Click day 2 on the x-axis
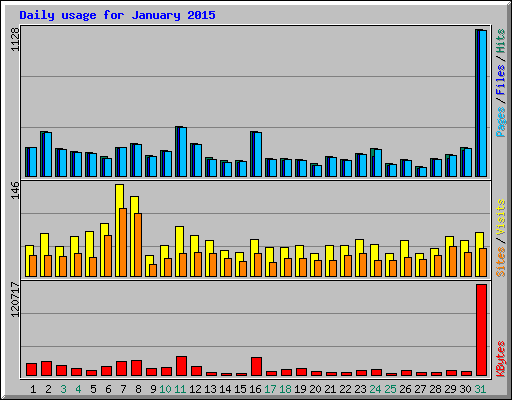Image resolution: width=512 pixels, height=400 pixels. [48, 389]
